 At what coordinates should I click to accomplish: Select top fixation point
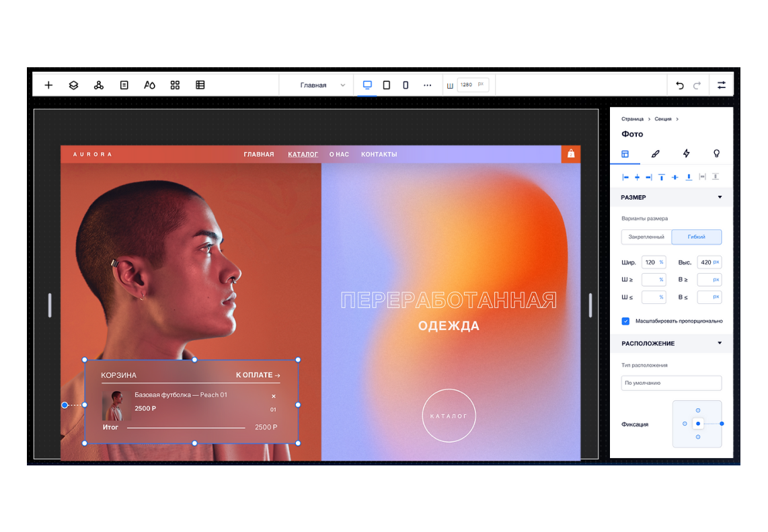tap(698, 410)
